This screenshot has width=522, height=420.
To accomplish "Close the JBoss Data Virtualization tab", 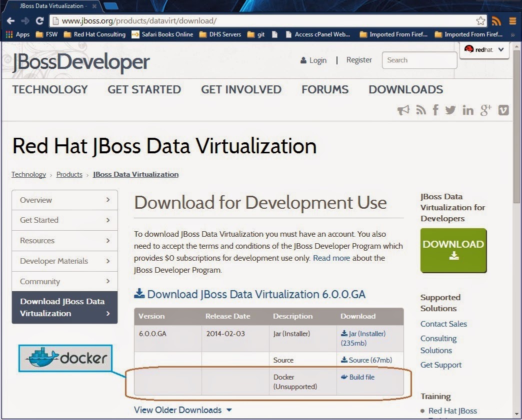I will (94, 6).
